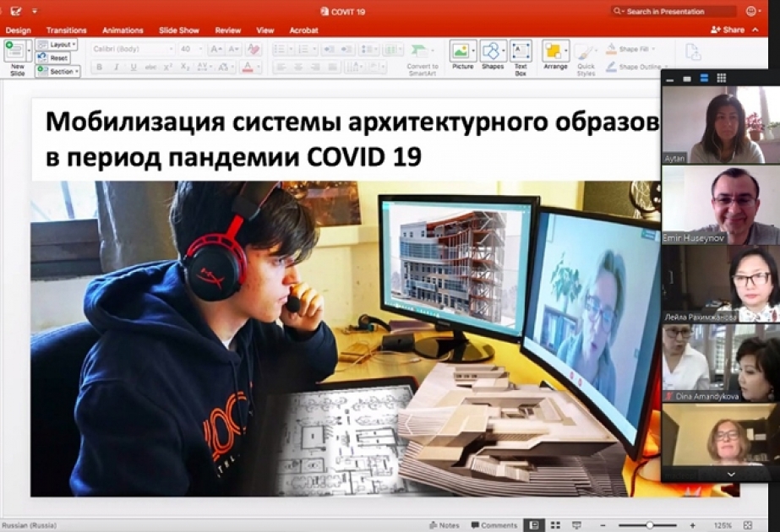This screenshot has height=532, width=780.
Task: Open the feedback smiley icon
Action: (751, 11)
